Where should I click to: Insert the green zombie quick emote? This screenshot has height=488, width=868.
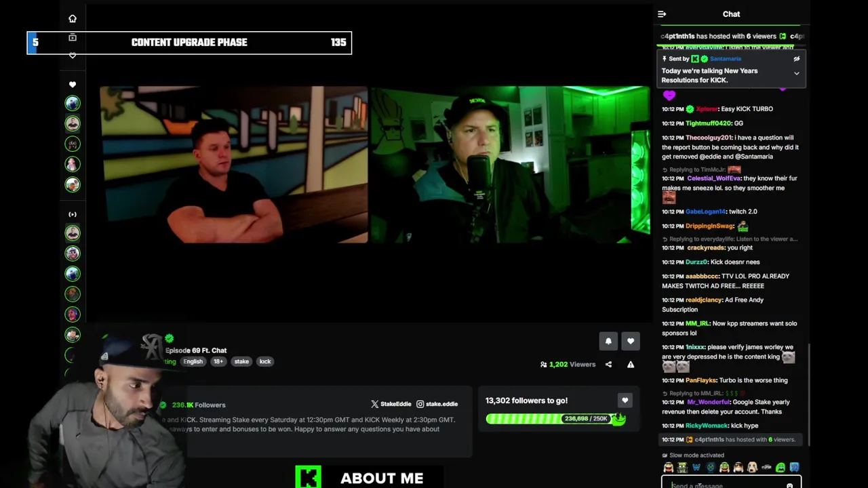(x=682, y=468)
